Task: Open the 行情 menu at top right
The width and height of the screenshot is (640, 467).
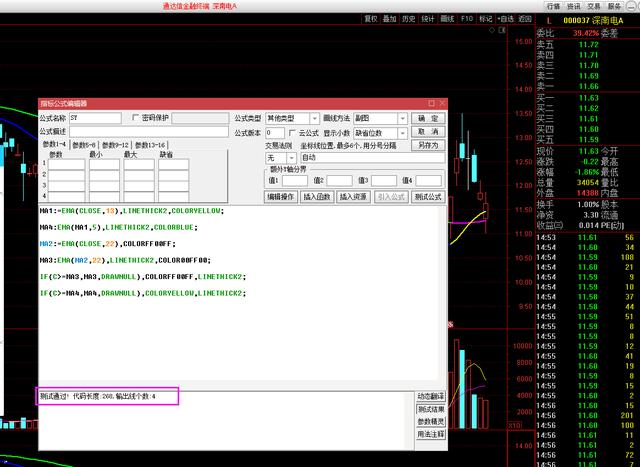Action: pos(553,6)
